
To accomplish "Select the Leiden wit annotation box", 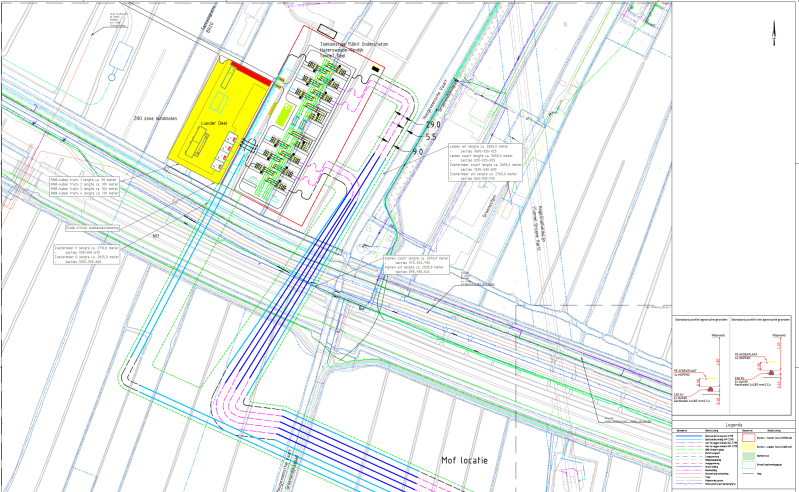I will coord(485,162).
